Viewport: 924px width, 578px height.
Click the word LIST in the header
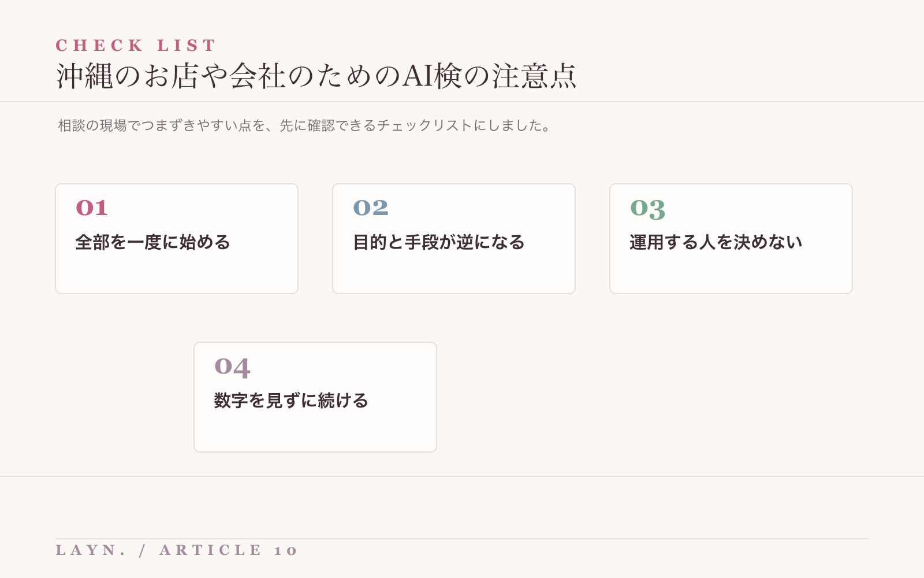[x=186, y=45]
